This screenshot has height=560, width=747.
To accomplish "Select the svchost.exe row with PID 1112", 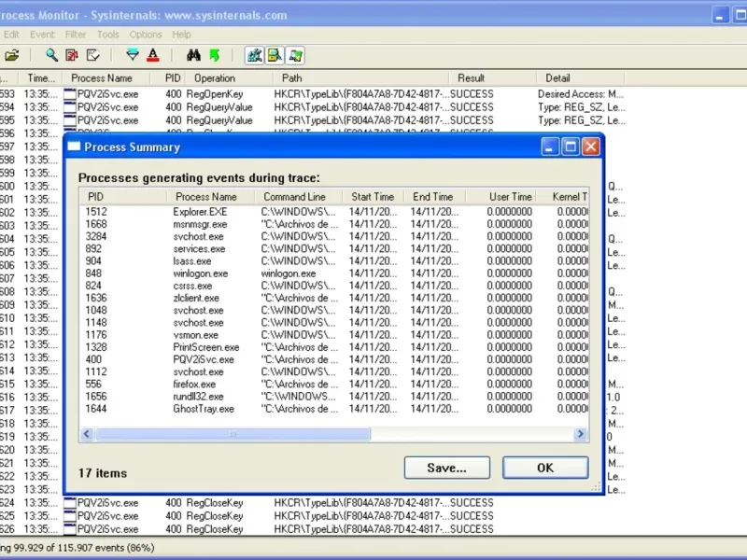I will click(x=334, y=371).
